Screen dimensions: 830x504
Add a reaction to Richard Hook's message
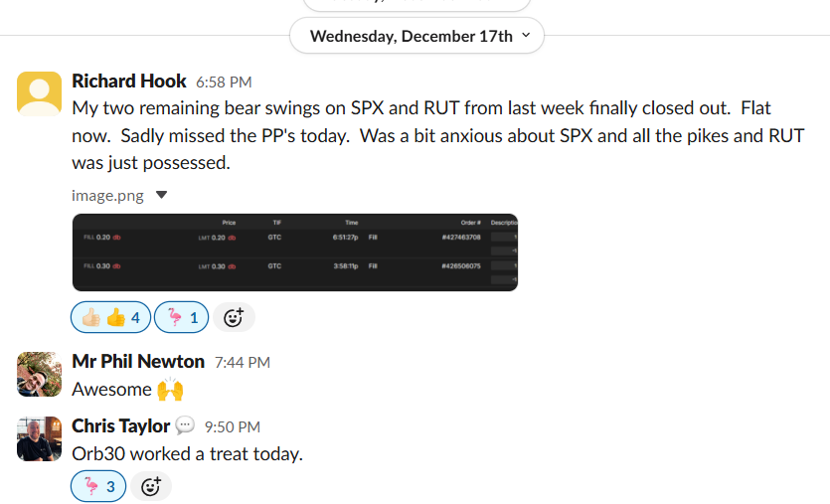(x=234, y=318)
